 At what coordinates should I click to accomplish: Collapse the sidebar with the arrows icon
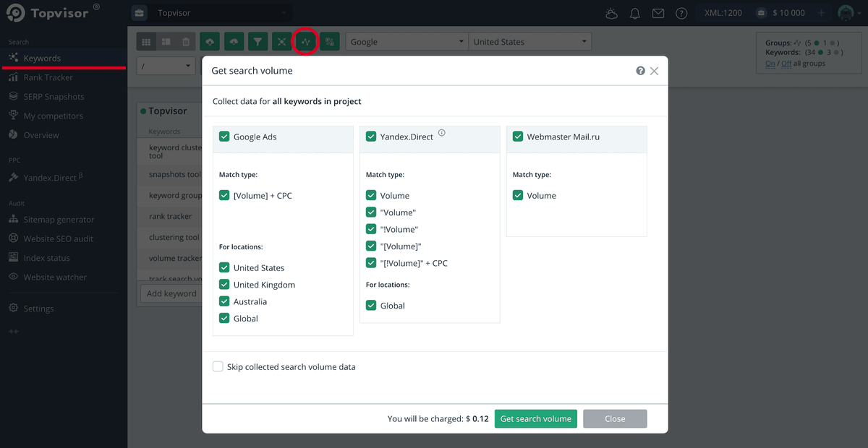[x=13, y=331]
